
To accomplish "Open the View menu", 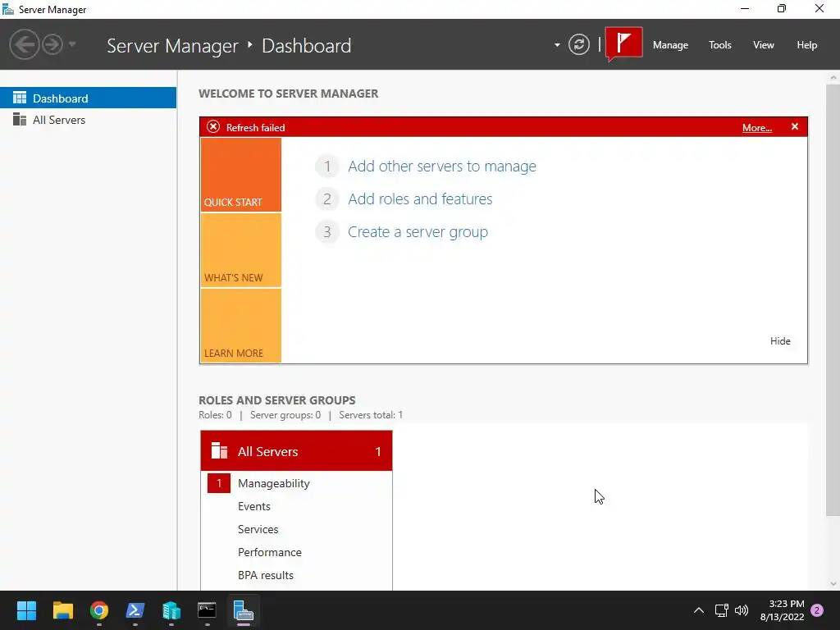I will pyautogui.click(x=764, y=45).
